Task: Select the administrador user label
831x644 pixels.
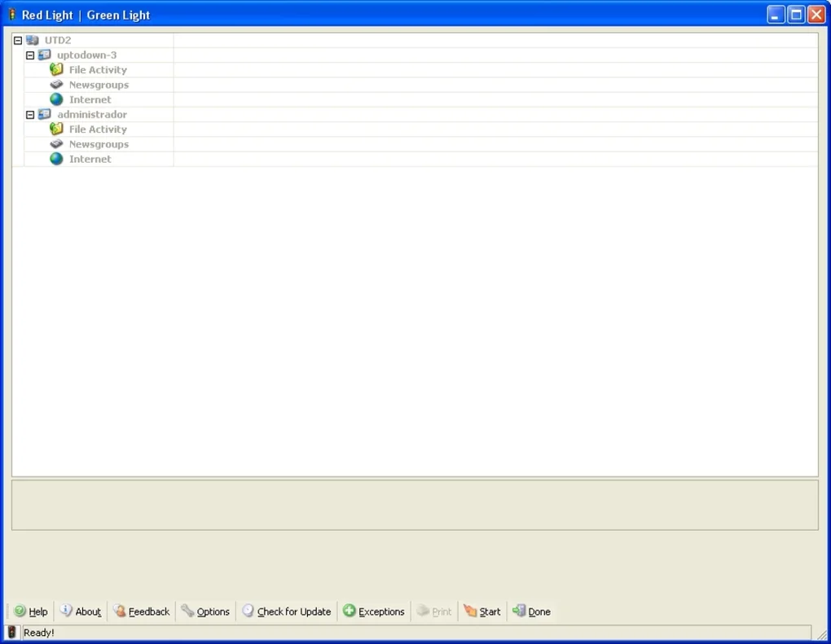Action: click(92, 115)
